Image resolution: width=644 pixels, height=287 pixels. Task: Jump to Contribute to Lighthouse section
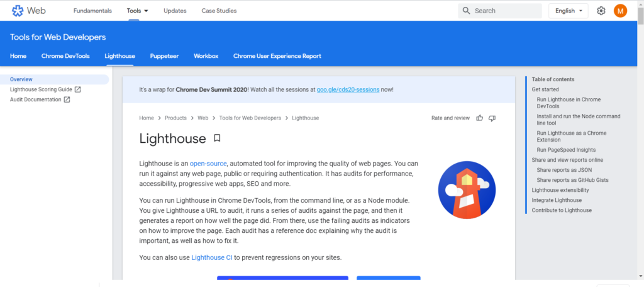click(x=562, y=210)
